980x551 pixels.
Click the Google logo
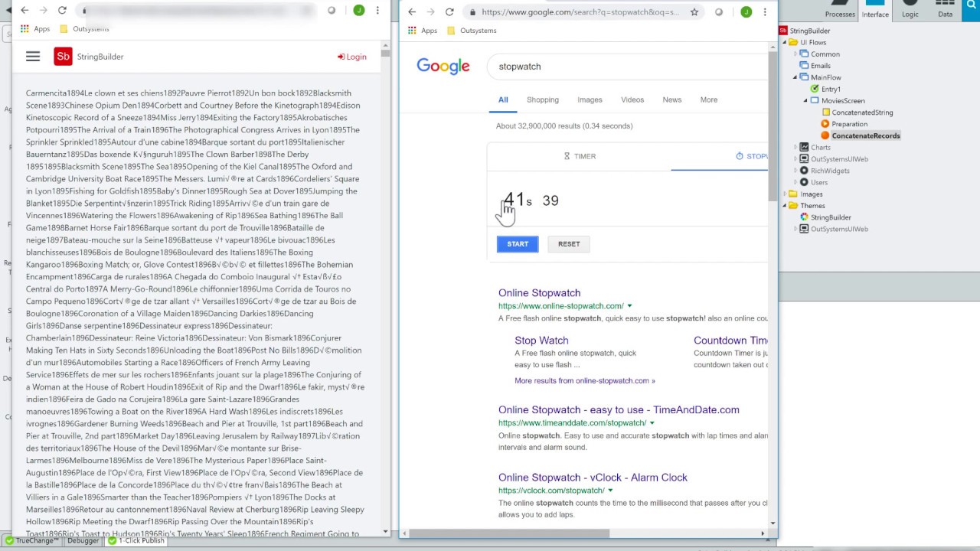click(443, 67)
